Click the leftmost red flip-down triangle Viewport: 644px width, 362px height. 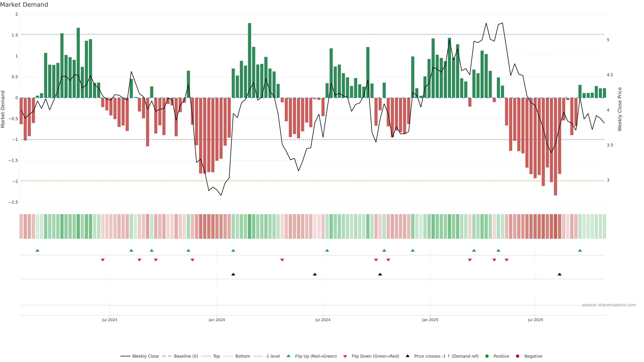(x=102, y=260)
